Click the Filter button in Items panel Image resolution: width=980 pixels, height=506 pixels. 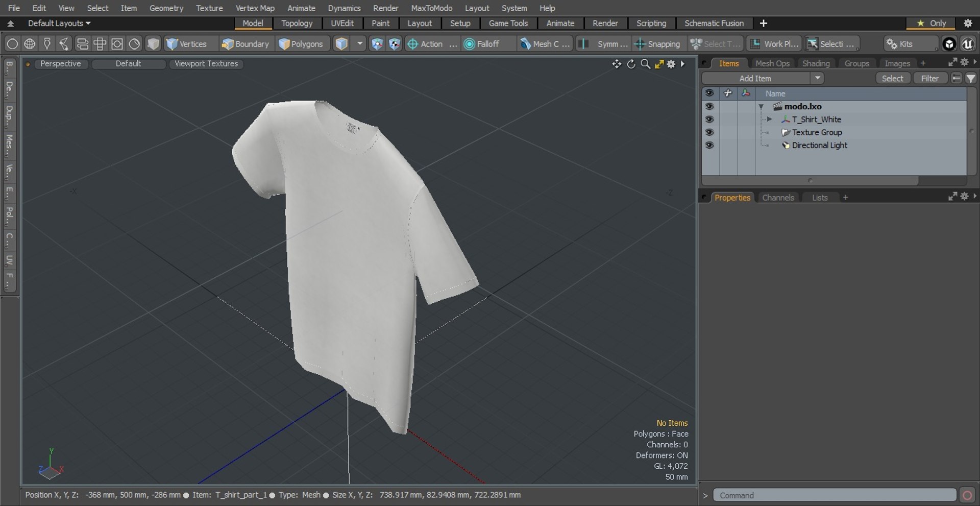click(x=929, y=78)
